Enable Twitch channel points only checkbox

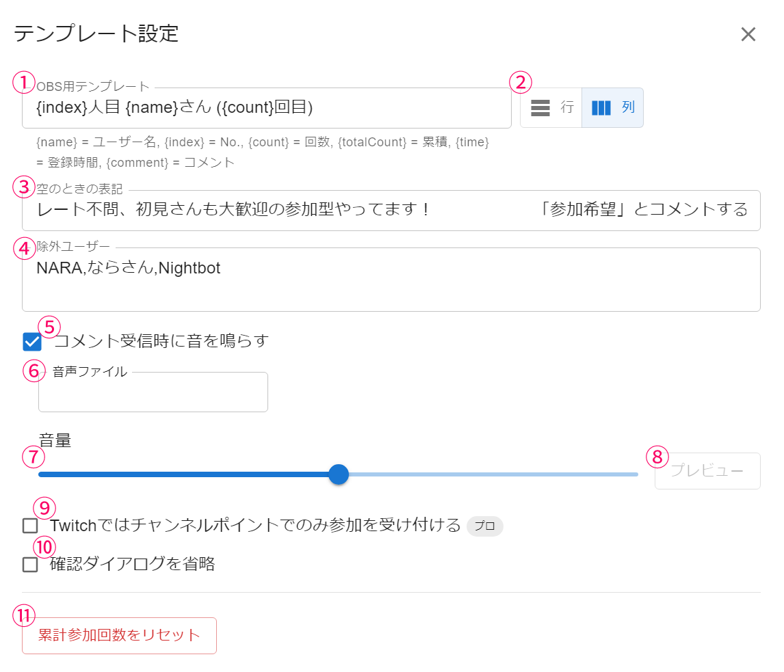[x=30, y=526]
